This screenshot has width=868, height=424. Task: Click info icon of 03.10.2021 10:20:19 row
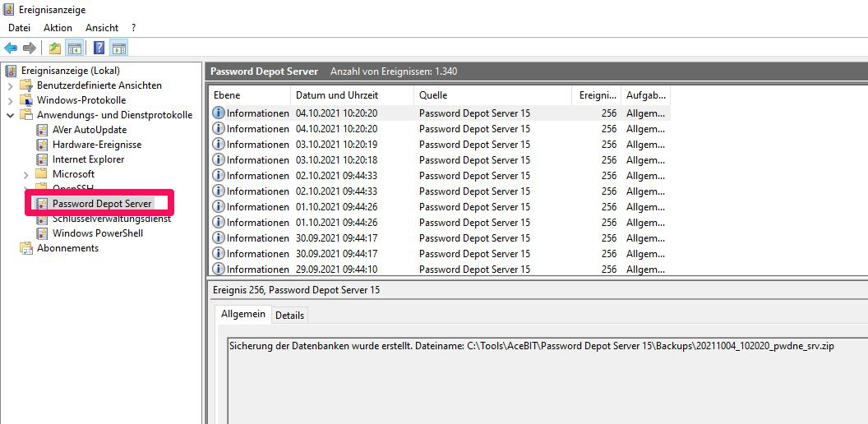click(x=219, y=144)
